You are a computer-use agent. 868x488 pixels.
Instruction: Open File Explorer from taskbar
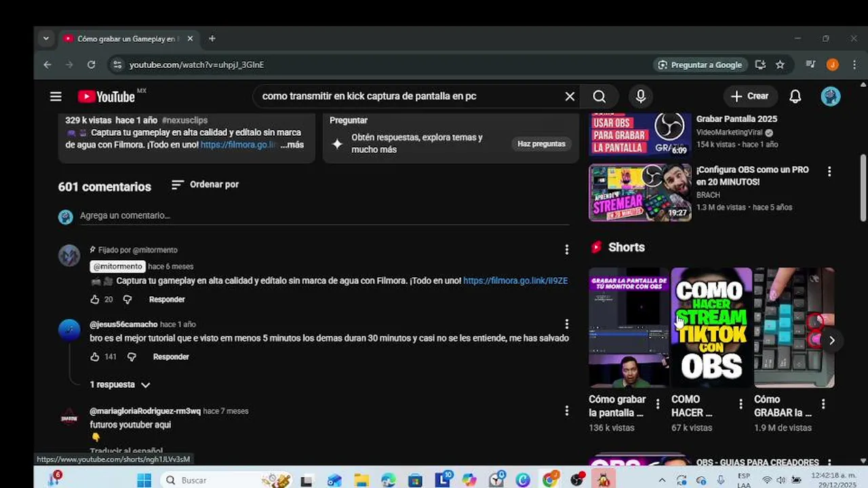361,480
